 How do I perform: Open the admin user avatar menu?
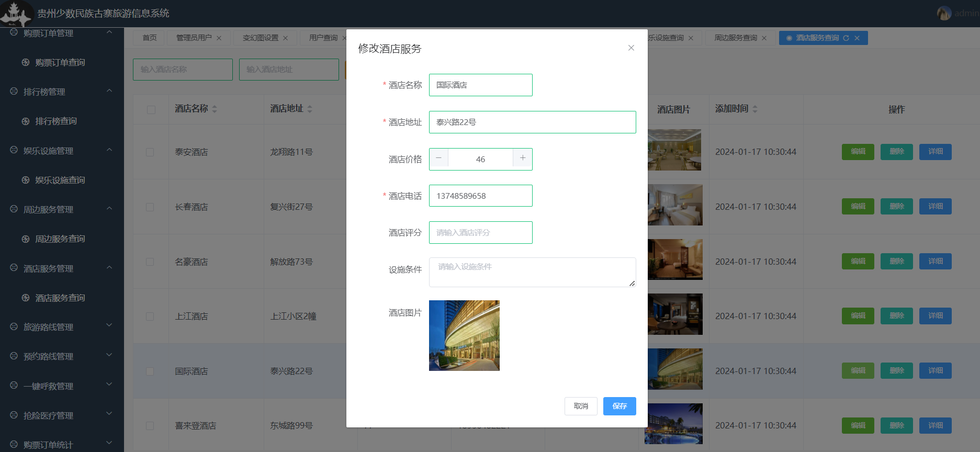944,13
